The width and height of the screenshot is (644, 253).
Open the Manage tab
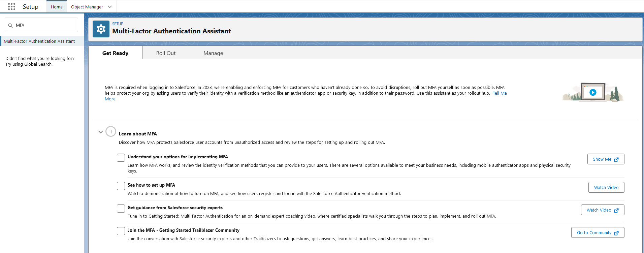pyautogui.click(x=213, y=53)
